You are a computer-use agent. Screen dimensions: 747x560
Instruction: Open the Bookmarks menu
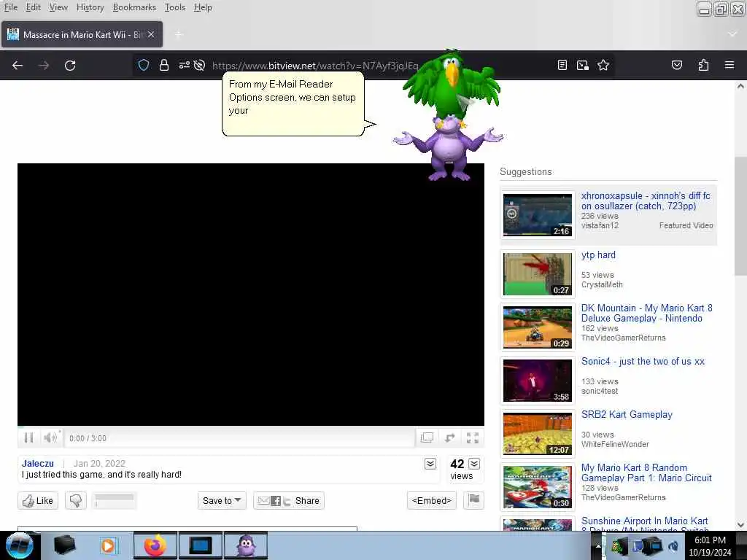coord(134,7)
